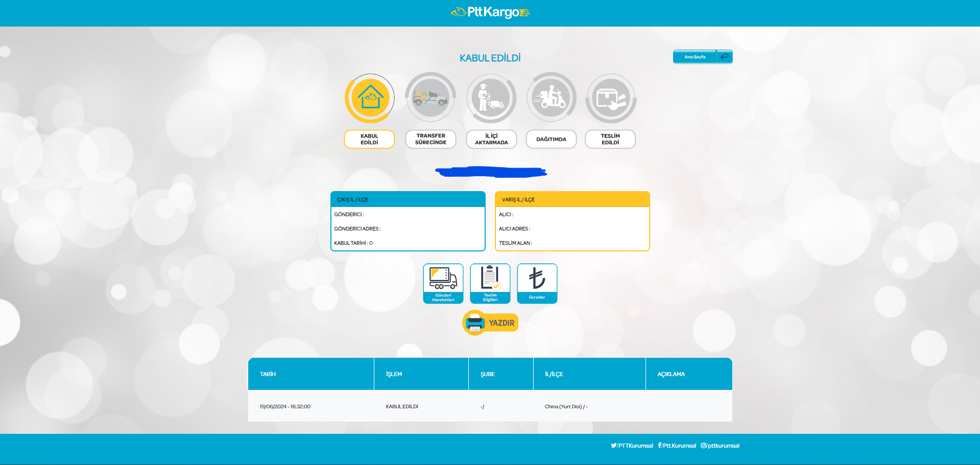Click the ÇIKIŞ İL / İLÇE panel header
980x465 pixels.
408,199
